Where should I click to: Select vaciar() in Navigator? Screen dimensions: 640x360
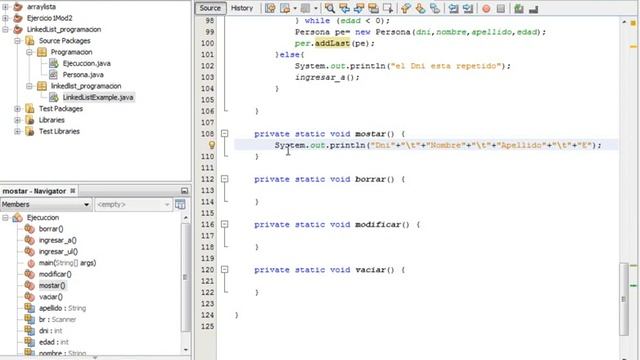(51, 297)
